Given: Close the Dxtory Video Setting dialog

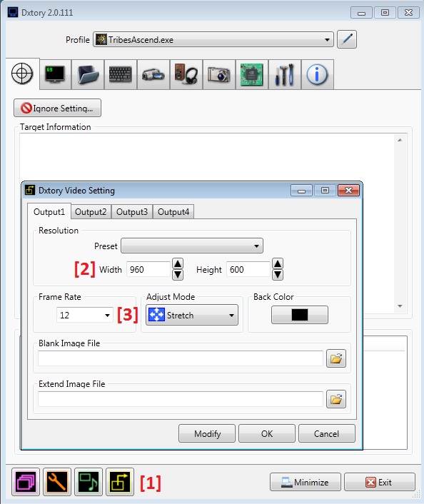Looking at the screenshot, I should click(x=348, y=191).
